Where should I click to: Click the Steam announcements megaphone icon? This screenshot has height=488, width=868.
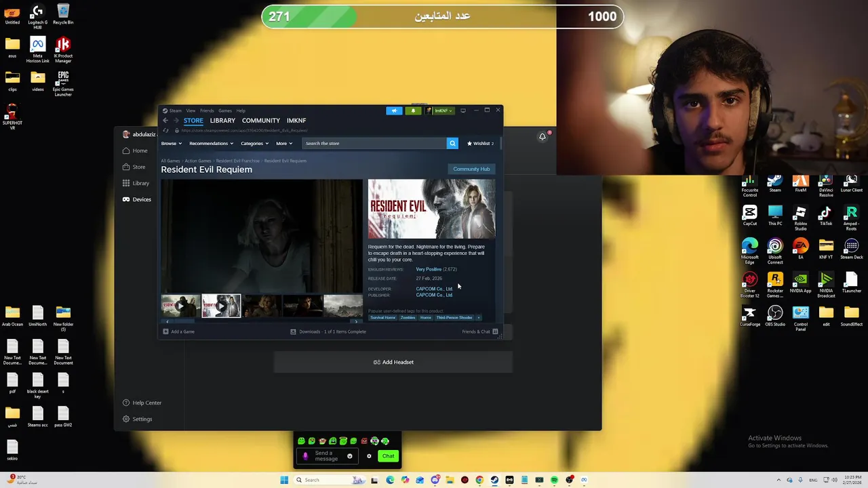point(394,110)
